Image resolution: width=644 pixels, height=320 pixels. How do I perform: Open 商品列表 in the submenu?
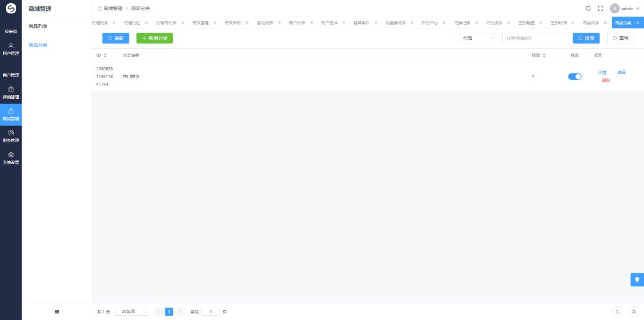coord(38,26)
